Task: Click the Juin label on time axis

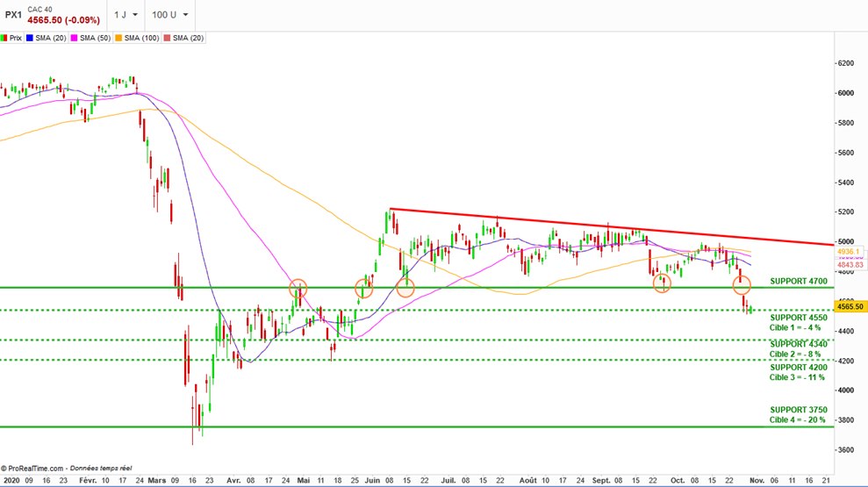Action: click(x=375, y=481)
